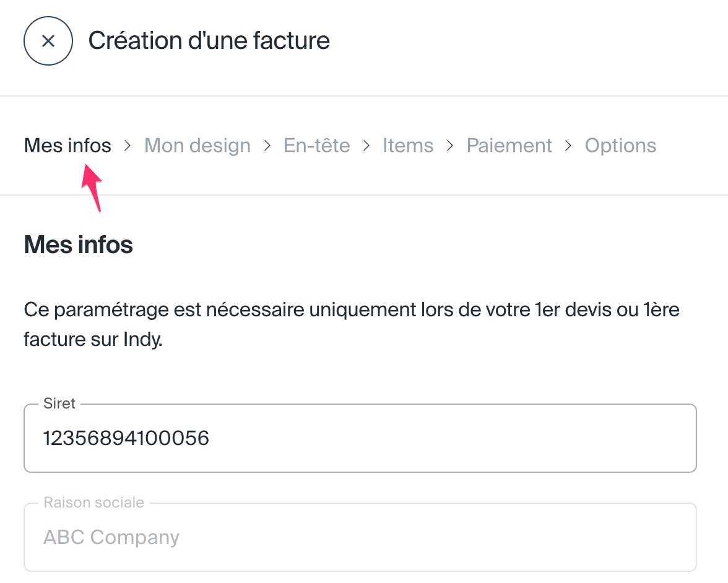Image resolution: width=728 pixels, height=583 pixels.
Task: Click chevron between Paiement and Options
Action: [568, 145]
